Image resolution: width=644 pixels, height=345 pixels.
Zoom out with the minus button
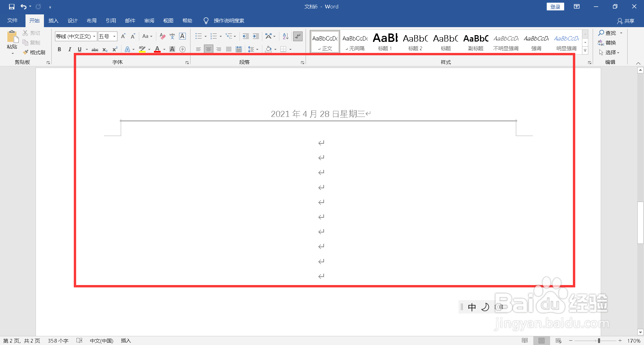(571, 341)
